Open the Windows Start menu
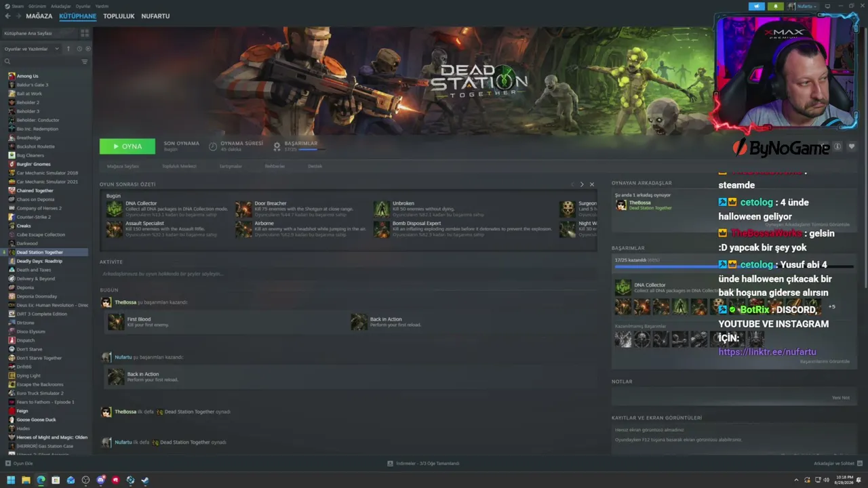Image resolution: width=868 pixels, height=488 pixels. click(11, 481)
